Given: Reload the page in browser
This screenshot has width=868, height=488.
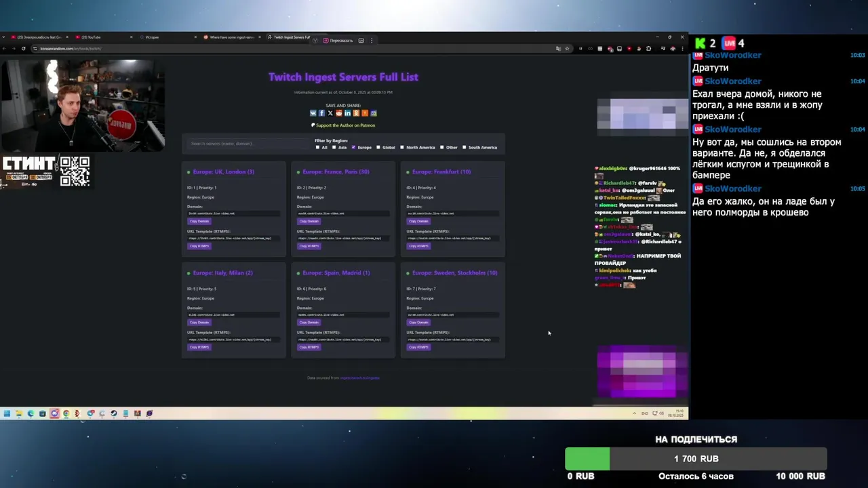Looking at the screenshot, I should [24, 48].
